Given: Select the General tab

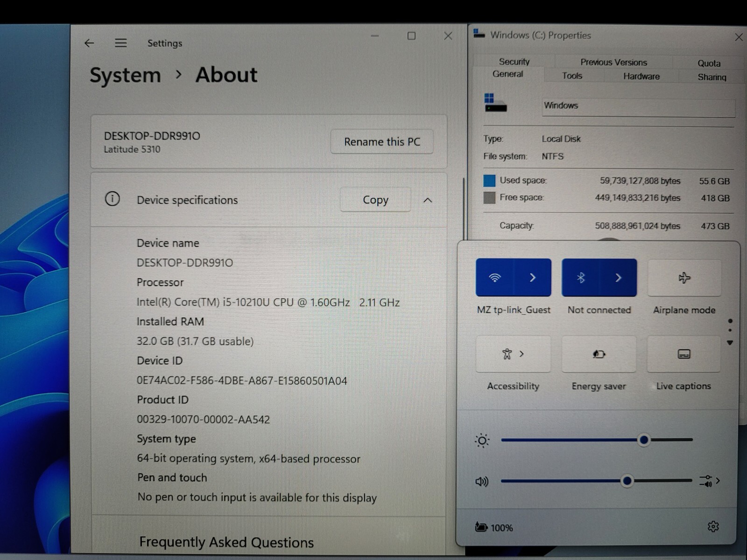Looking at the screenshot, I should point(508,75).
